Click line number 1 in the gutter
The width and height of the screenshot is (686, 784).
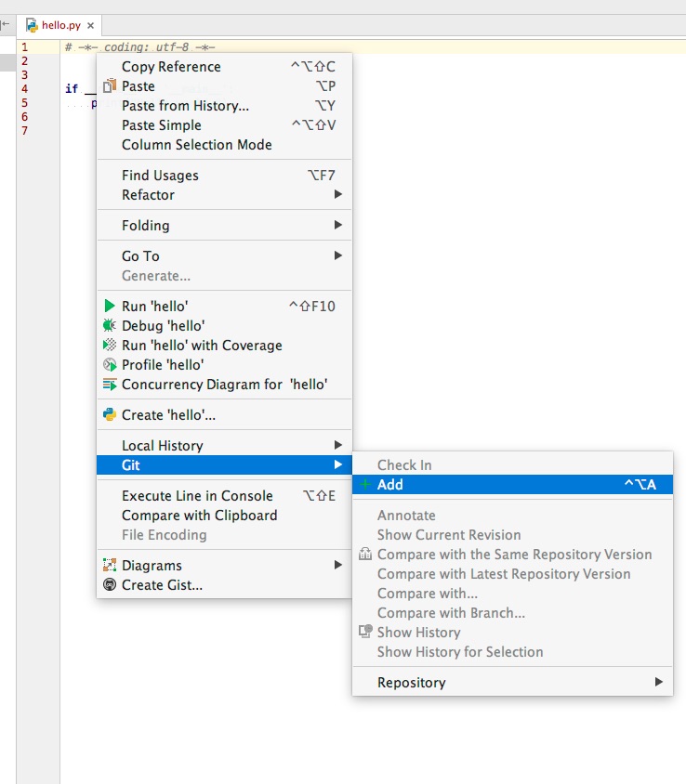click(x=24, y=47)
